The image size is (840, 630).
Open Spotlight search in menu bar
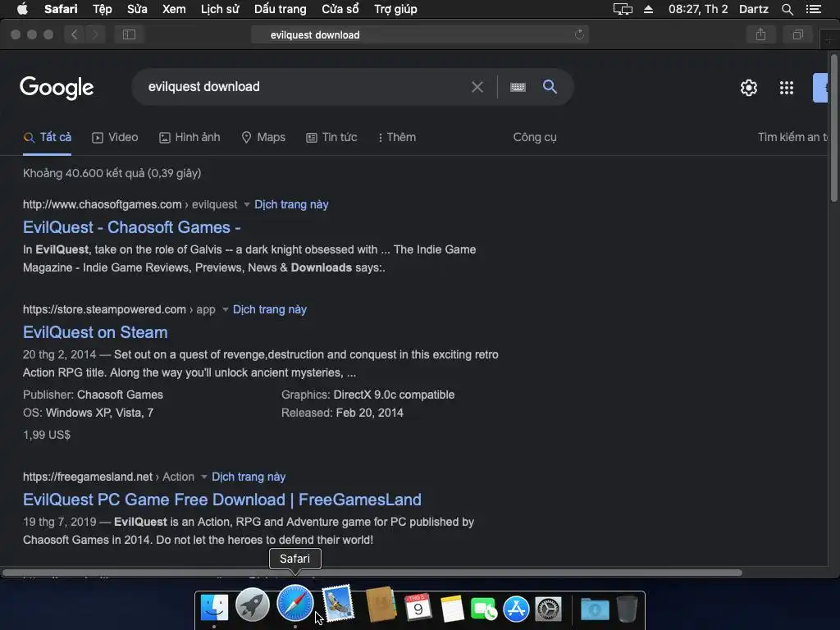click(x=787, y=9)
